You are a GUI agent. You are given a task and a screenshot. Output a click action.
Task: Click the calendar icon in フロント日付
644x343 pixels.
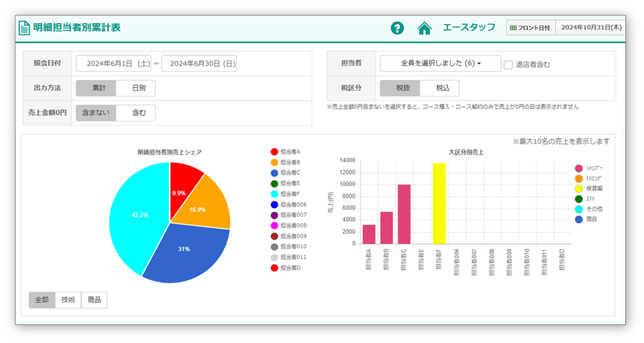click(x=513, y=28)
